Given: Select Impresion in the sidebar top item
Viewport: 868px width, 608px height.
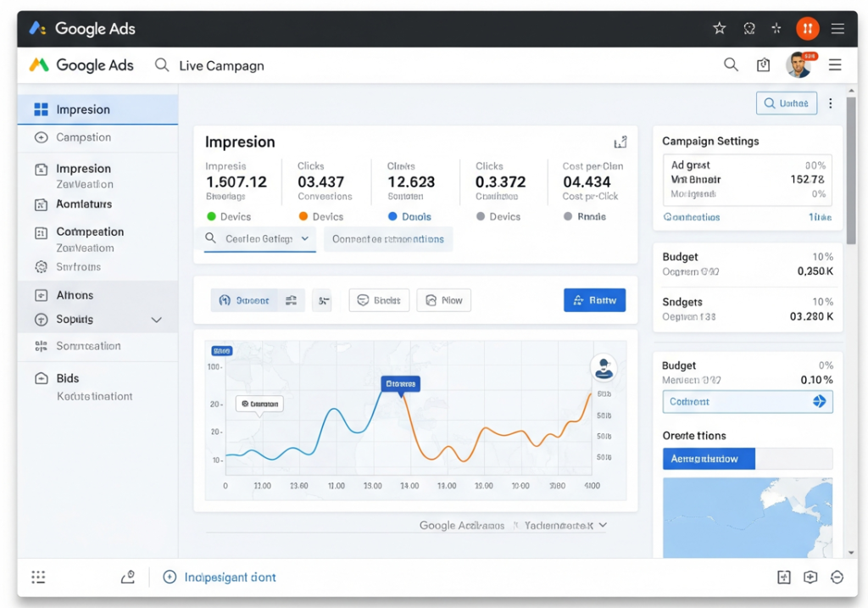Looking at the screenshot, I should 98,109.
